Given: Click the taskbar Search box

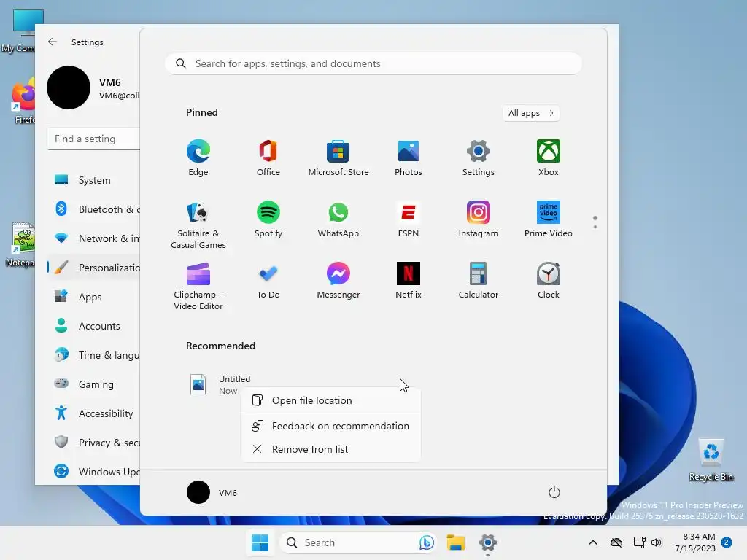Looking at the screenshot, I should [x=357, y=542].
